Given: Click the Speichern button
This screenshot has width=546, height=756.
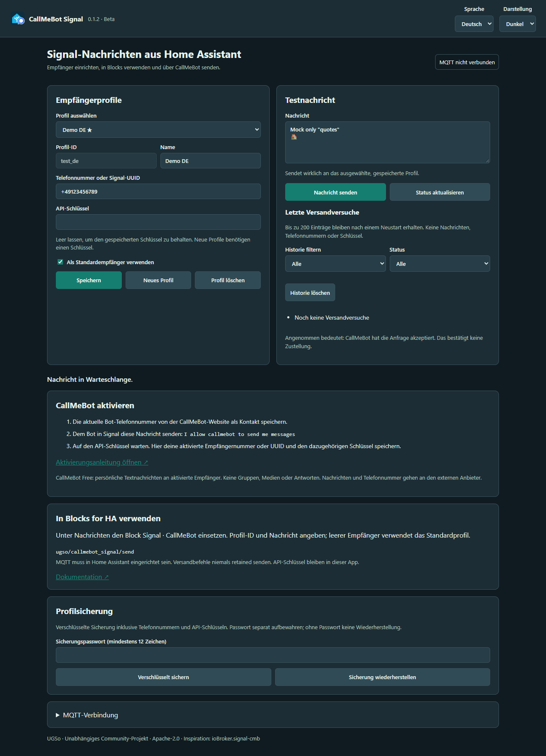Looking at the screenshot, I should point(89,280).
